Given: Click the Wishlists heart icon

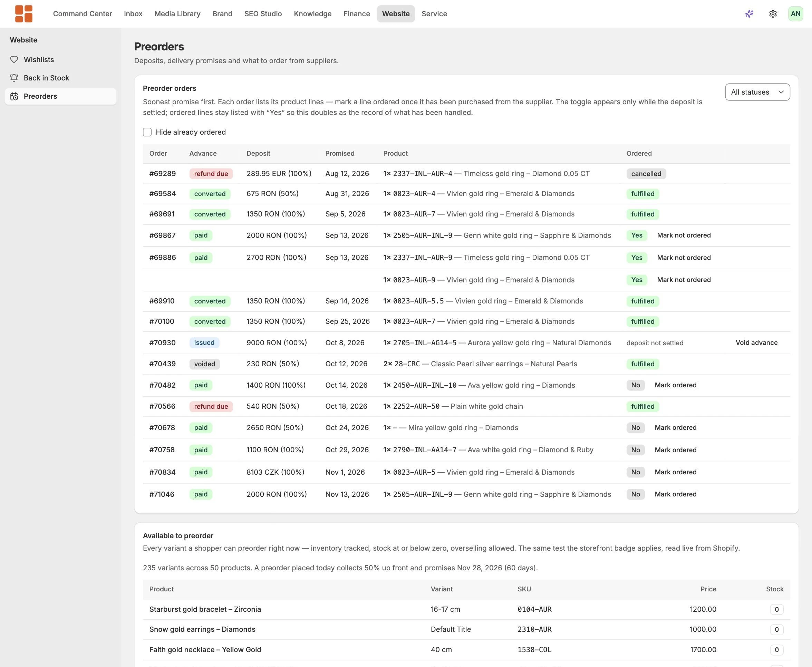Looking at the screenshot, I should tap(14, 59).
